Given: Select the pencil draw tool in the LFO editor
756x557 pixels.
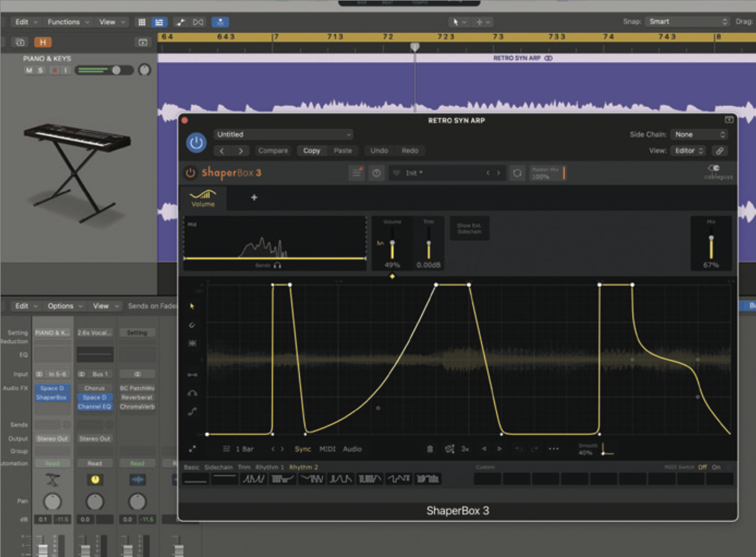Looking at the screenshot, I should 192,324.
